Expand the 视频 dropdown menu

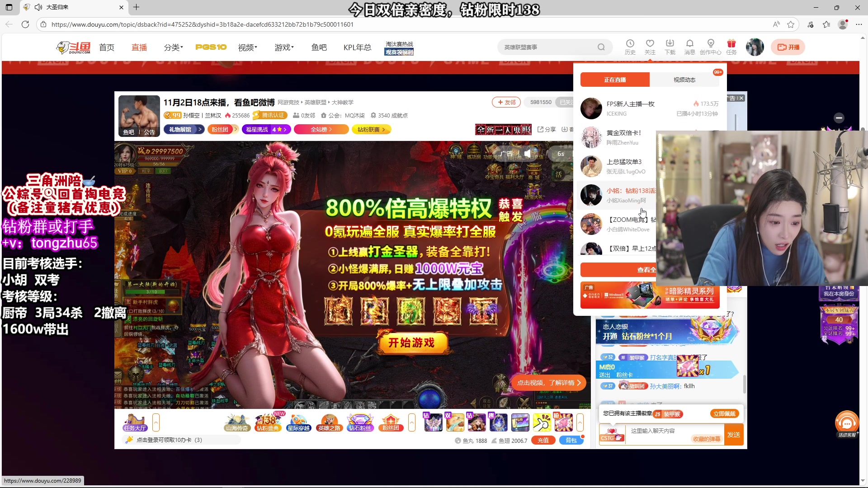(247, 47)
